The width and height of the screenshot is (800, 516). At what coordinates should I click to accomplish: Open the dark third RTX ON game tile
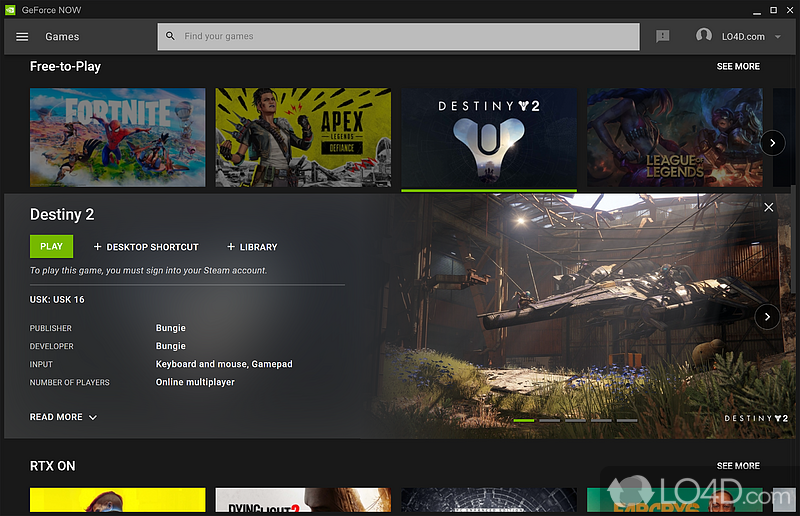pos(489,500)
